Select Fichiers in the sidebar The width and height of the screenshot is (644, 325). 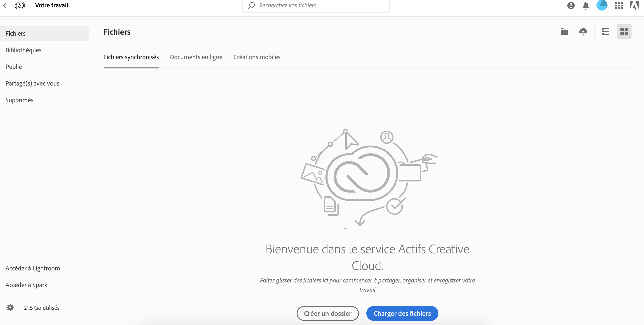tap(44, 33)
